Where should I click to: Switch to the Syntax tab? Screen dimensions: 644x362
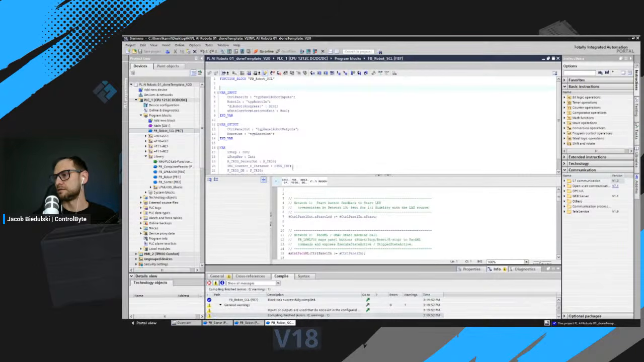[303, 276]
